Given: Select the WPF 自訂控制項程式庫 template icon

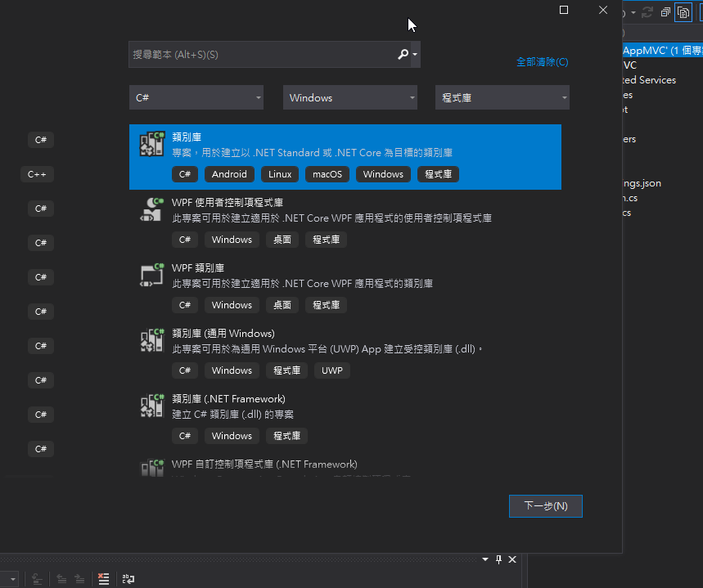Looking at the screenshot, I should [x=152, y=468].
